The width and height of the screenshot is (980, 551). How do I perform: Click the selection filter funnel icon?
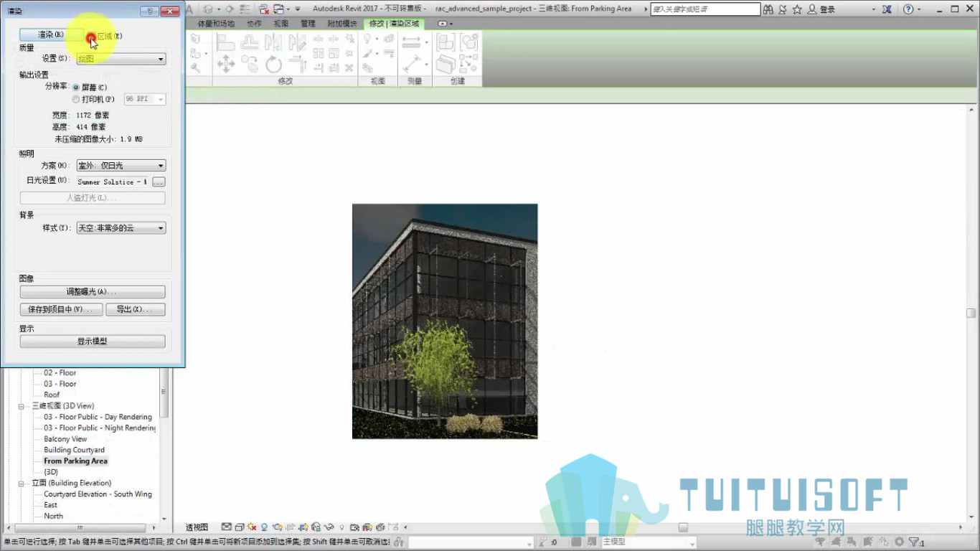pyautogui.click(x=915, y=542)
